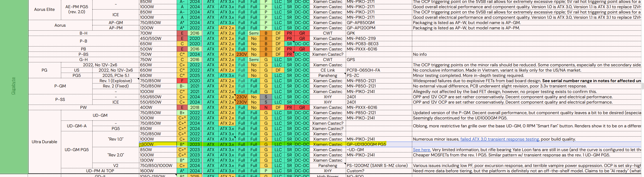The height and width of the screenshot is (177, 644).
Task: Select the '450/550W' wattage cell
Action: (158, 39)
